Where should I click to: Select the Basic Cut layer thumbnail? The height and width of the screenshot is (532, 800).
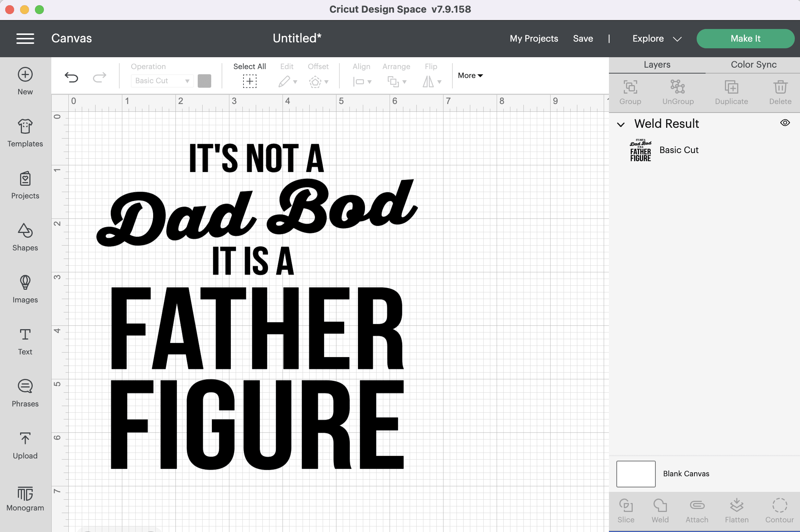(641, 150)
